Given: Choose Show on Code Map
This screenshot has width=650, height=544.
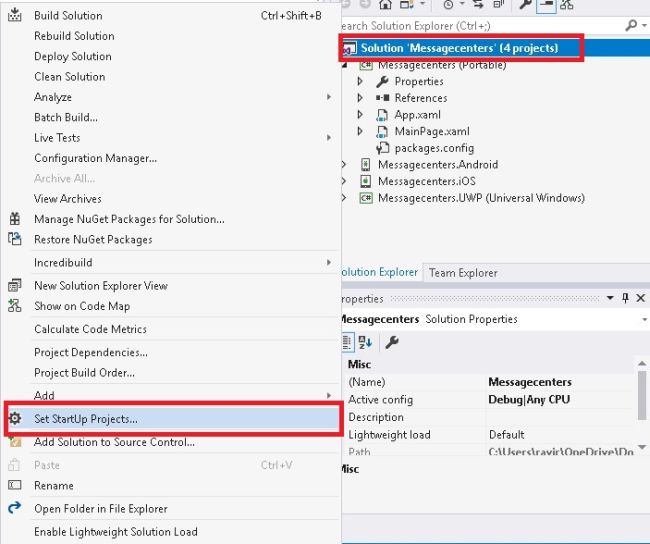Looking at the screenshot, I should point(170,306).
